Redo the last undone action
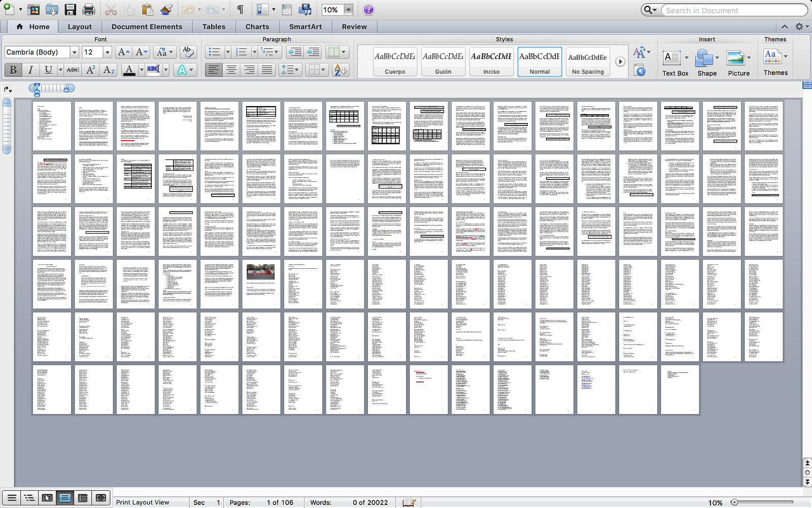 212,10
